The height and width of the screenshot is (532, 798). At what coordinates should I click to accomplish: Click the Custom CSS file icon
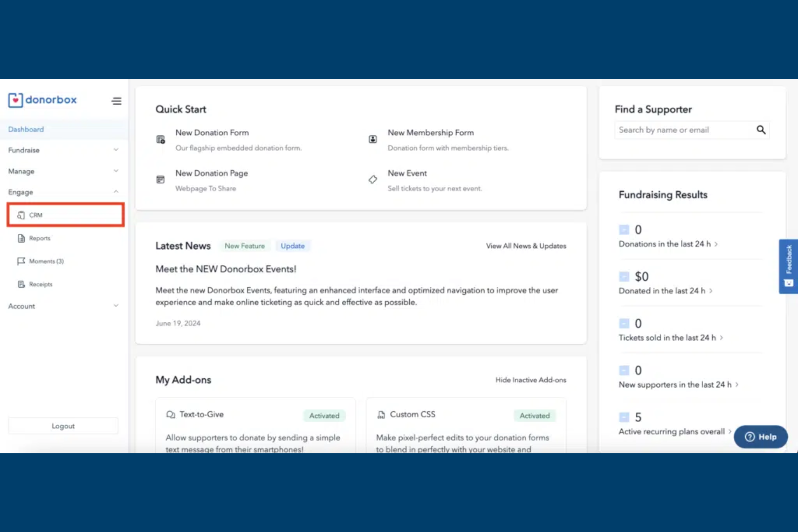pos(381,414)
